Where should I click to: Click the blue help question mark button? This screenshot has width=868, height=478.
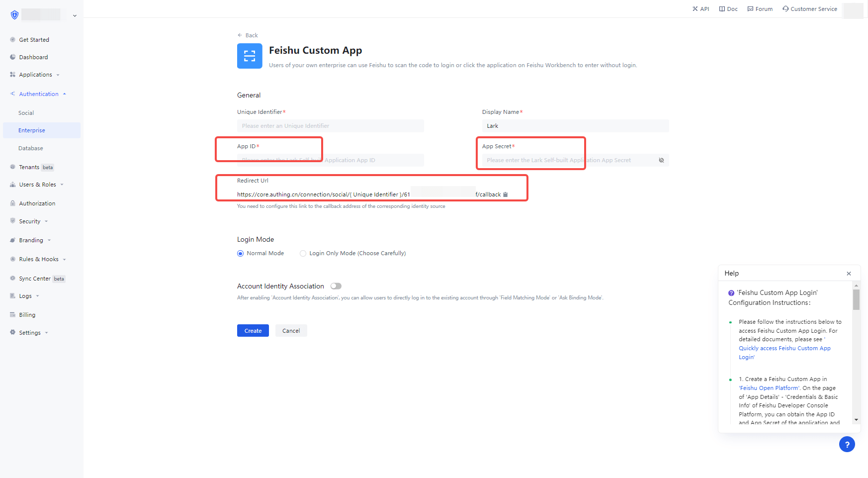point(847,444)
